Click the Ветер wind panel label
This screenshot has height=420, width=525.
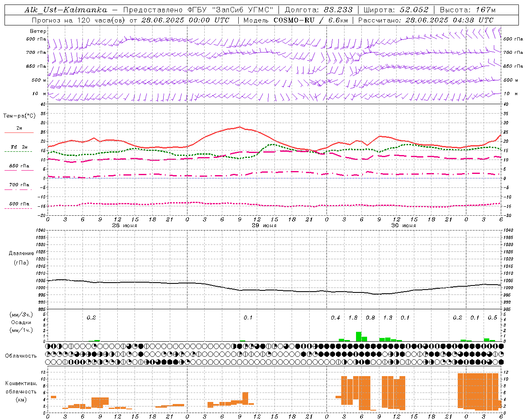click(38, 31)
